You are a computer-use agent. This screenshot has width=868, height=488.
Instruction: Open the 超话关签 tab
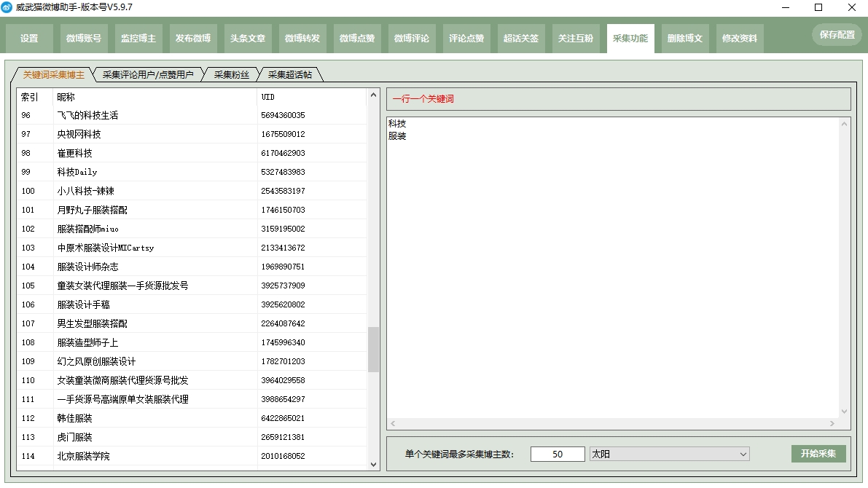[521, 39]
